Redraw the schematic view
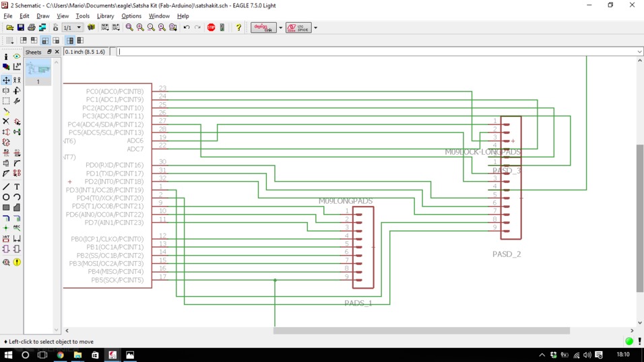Viewport: 644px width, 362px height. (162, 28)
